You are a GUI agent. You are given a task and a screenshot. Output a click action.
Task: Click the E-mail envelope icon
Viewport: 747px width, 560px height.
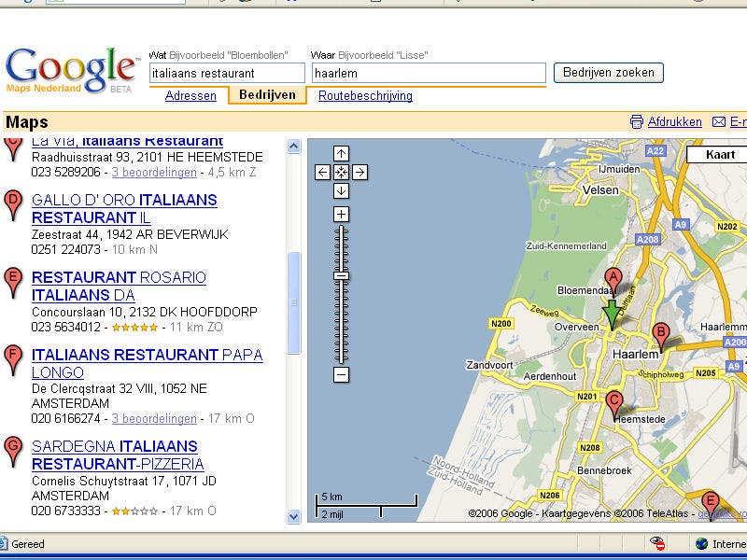pos(718,121)
